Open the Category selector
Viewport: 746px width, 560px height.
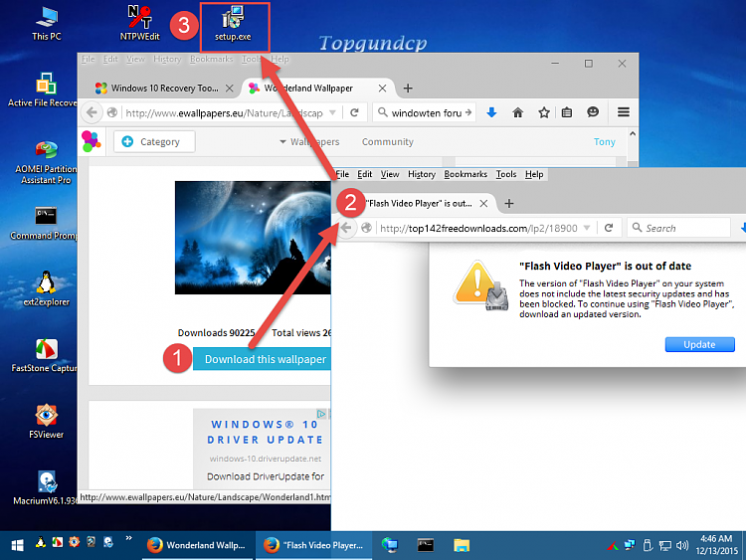coord(154,142)
